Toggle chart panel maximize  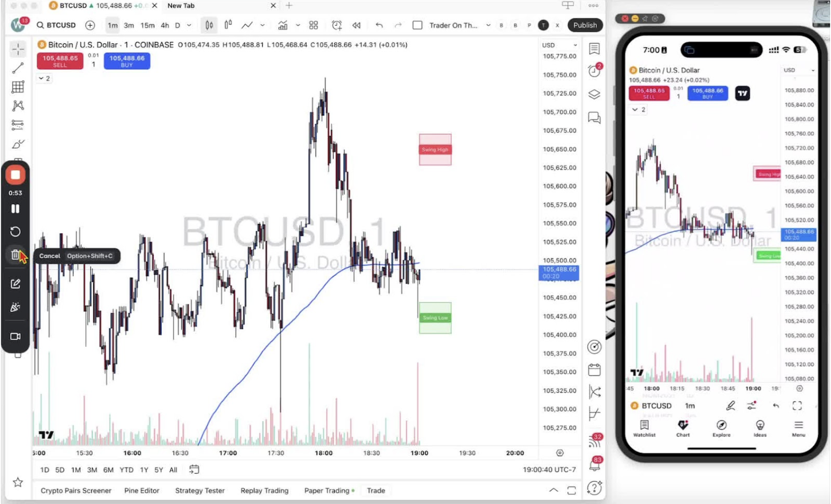pos(572,491)
